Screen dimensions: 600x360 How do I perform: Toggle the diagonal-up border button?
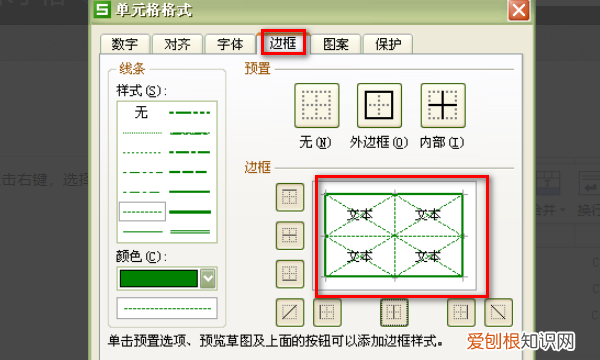(290, 313)
